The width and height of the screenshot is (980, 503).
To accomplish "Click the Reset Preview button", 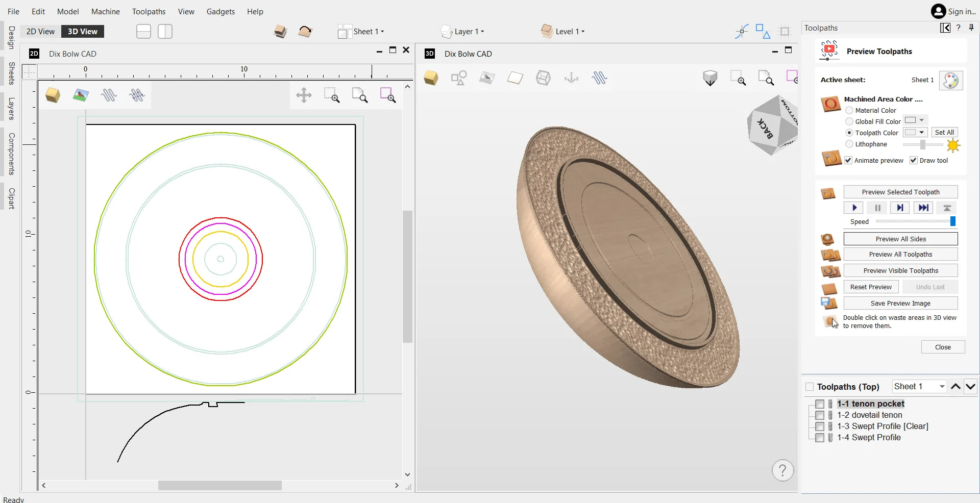I will click(870, 287).
